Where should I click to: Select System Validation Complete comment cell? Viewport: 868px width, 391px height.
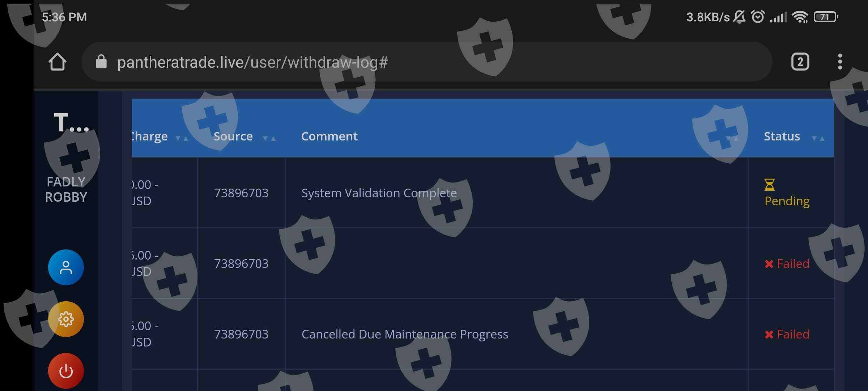379,193
